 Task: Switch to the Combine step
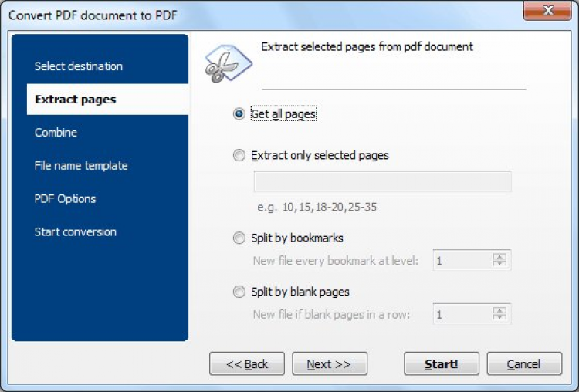56,133
